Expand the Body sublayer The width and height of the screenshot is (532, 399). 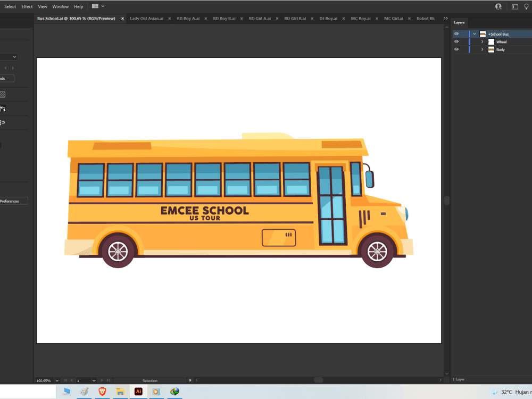[482, 49]
